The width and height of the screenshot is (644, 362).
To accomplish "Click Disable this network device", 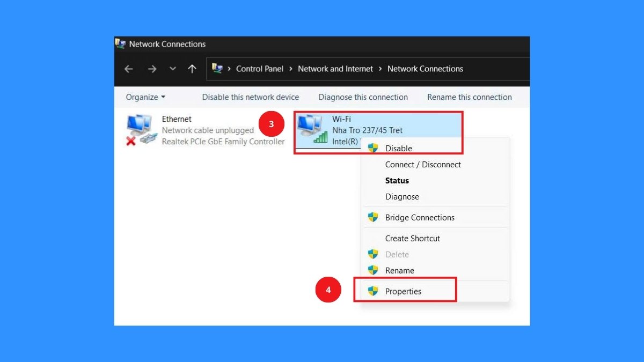I will pyautogui.click(x=250, y=97).
